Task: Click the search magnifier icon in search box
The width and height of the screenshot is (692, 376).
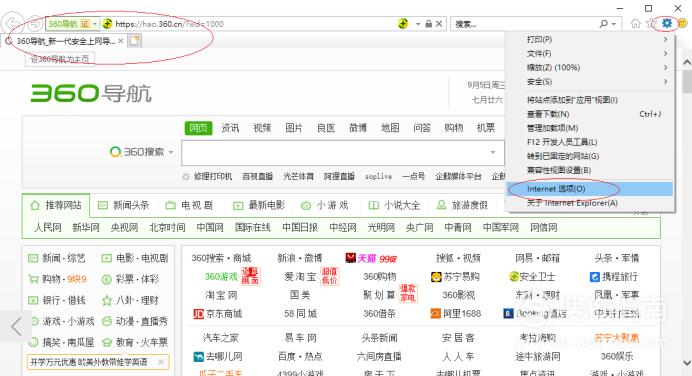Action: click(603, 24)
